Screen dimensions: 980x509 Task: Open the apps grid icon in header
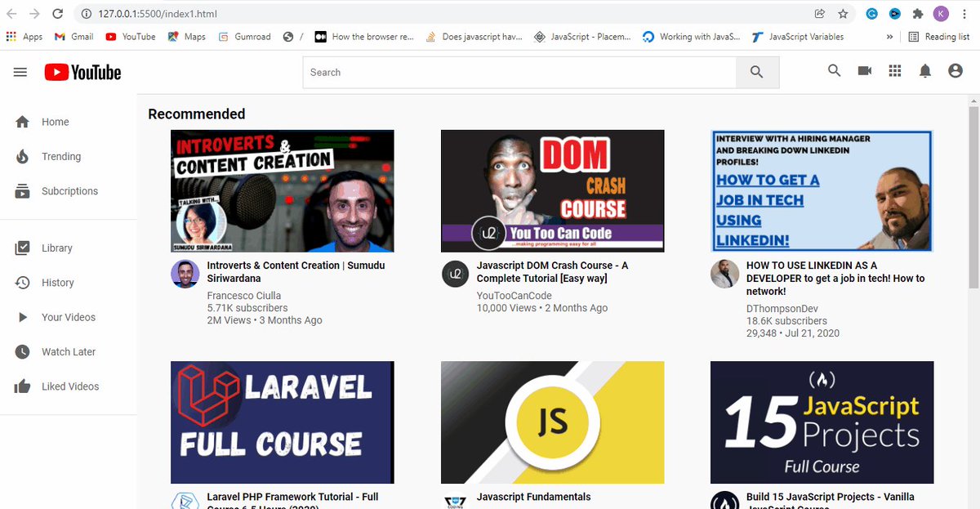pos(895,71)
